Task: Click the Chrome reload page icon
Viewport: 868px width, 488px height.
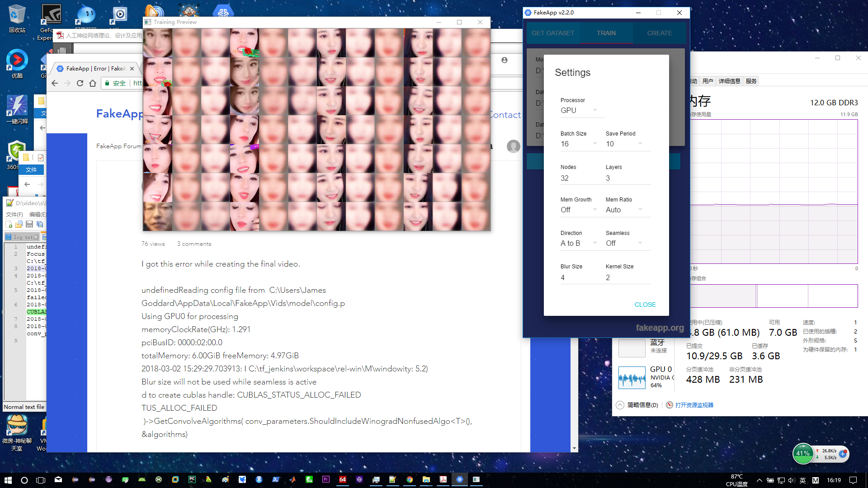Action: coord(80,83)
